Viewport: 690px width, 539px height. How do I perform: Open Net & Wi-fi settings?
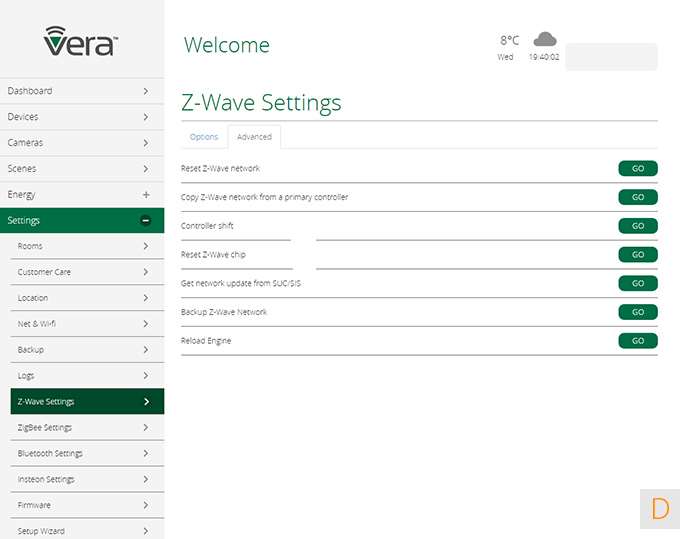pyautogui.click(x=85, y=324)
